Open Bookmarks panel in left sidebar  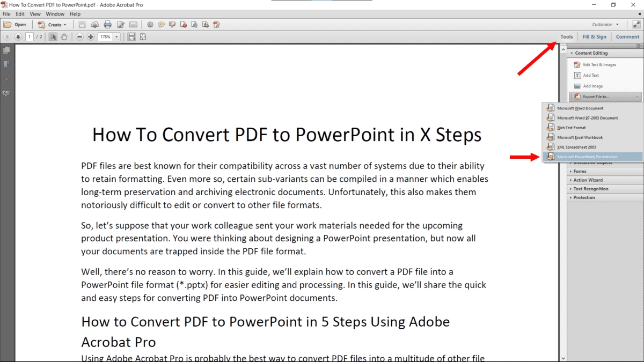coord(6,64)
